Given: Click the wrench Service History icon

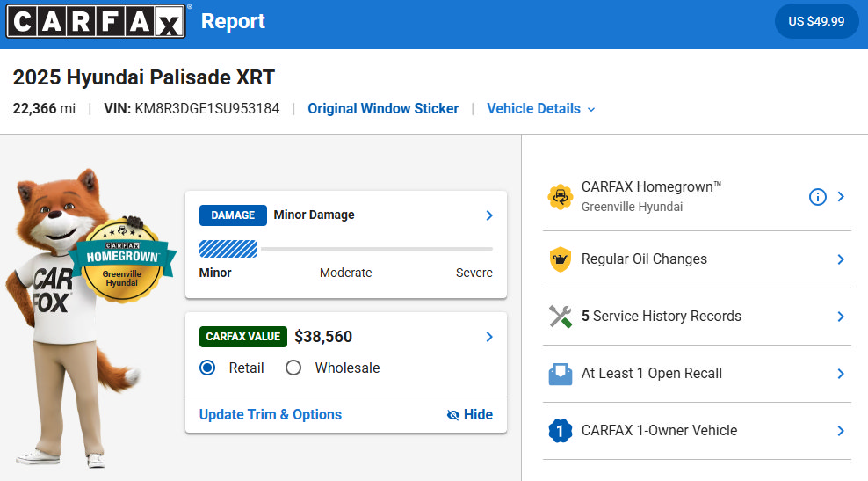Looking at the screenshot, I should click(x=561, y=317).
